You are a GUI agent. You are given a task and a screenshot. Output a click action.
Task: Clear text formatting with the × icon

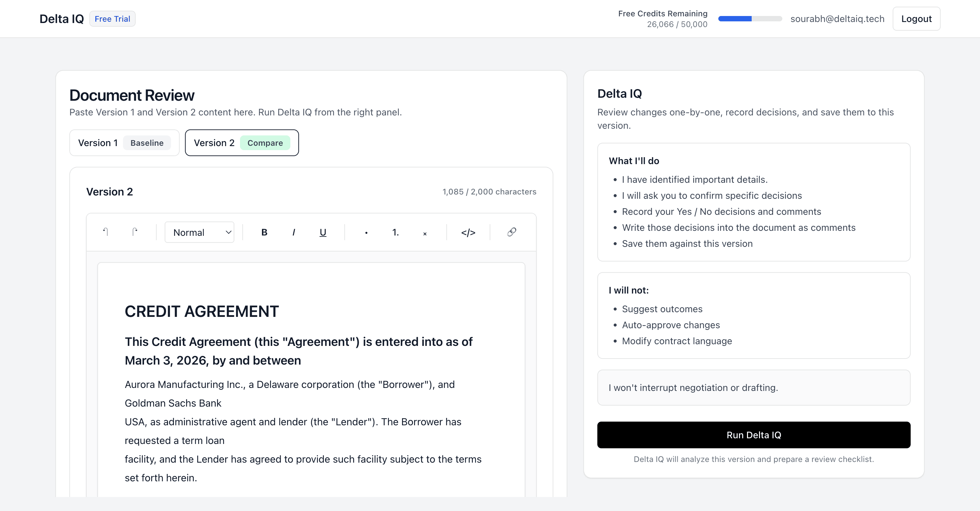click(x=425, y=233)
